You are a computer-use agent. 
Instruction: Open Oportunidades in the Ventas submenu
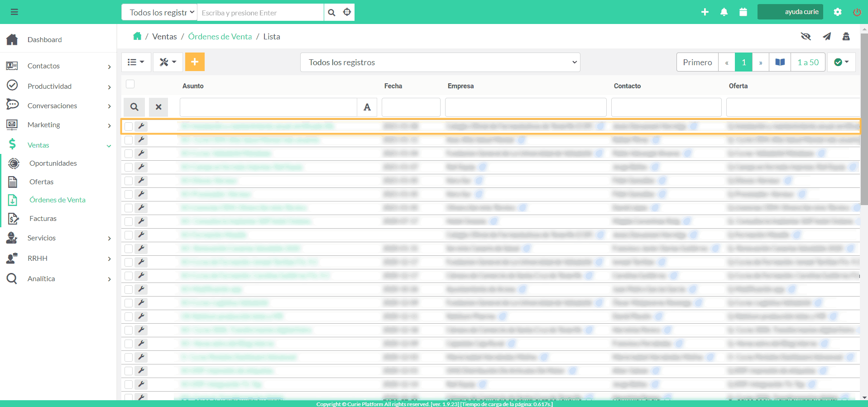(53, 163)
